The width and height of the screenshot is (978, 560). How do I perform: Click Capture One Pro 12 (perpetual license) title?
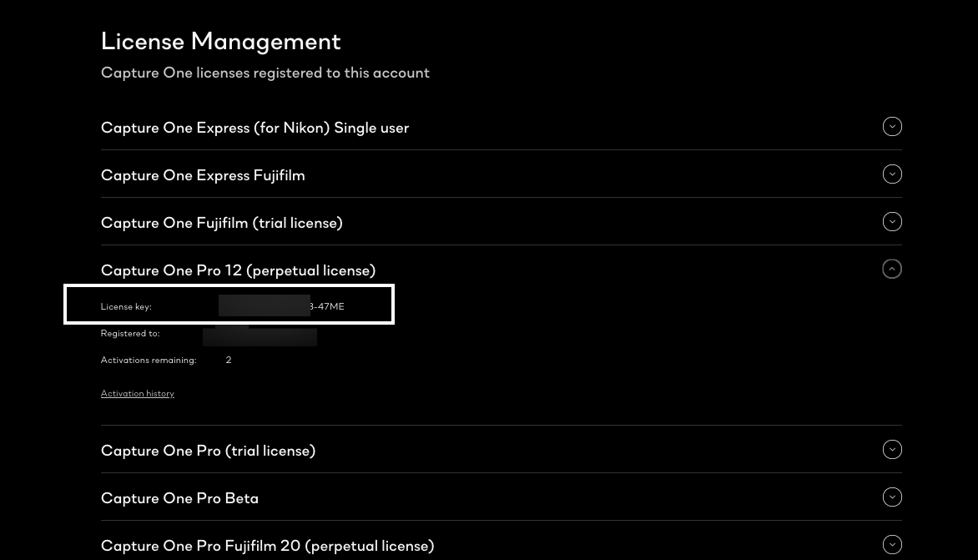(x=238, y=270)
